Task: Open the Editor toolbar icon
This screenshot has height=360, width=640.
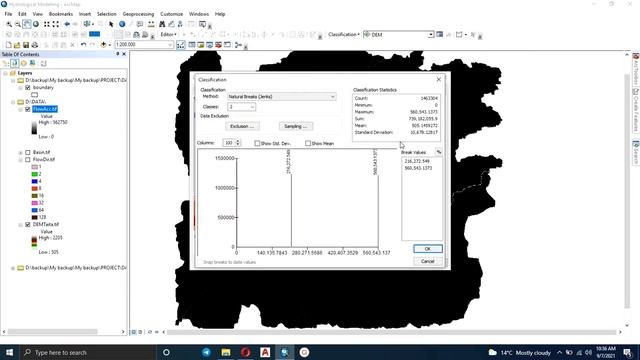Action: pos(181,44)
